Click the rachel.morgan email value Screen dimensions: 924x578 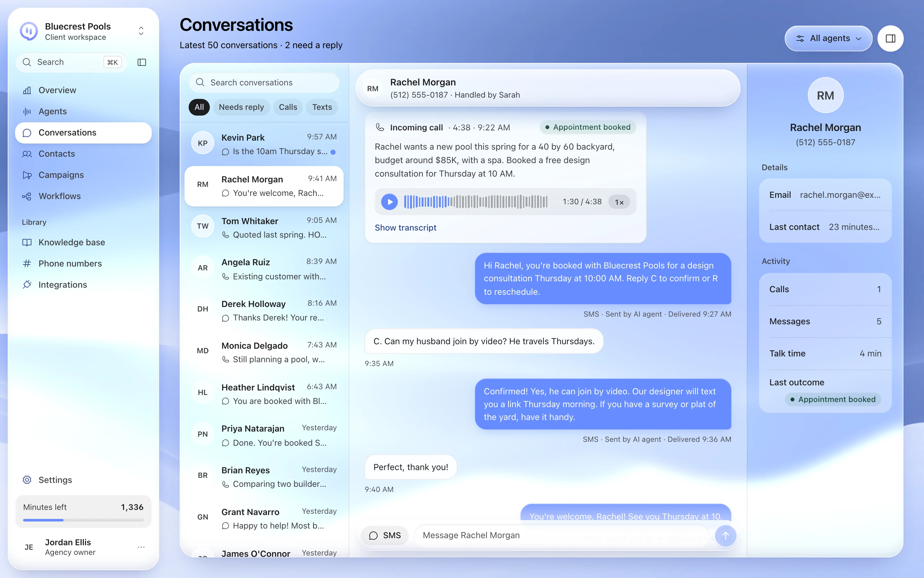840,195
